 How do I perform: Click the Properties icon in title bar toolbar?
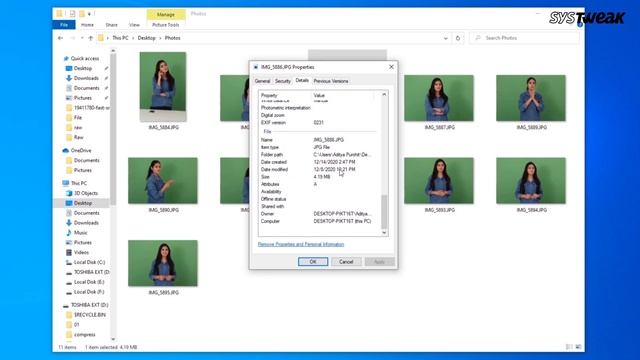pyautogui.click(x=72, y=14)
